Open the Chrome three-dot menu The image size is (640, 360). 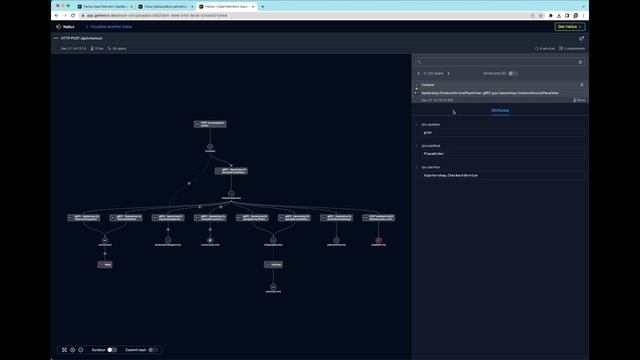coord(583,16)
